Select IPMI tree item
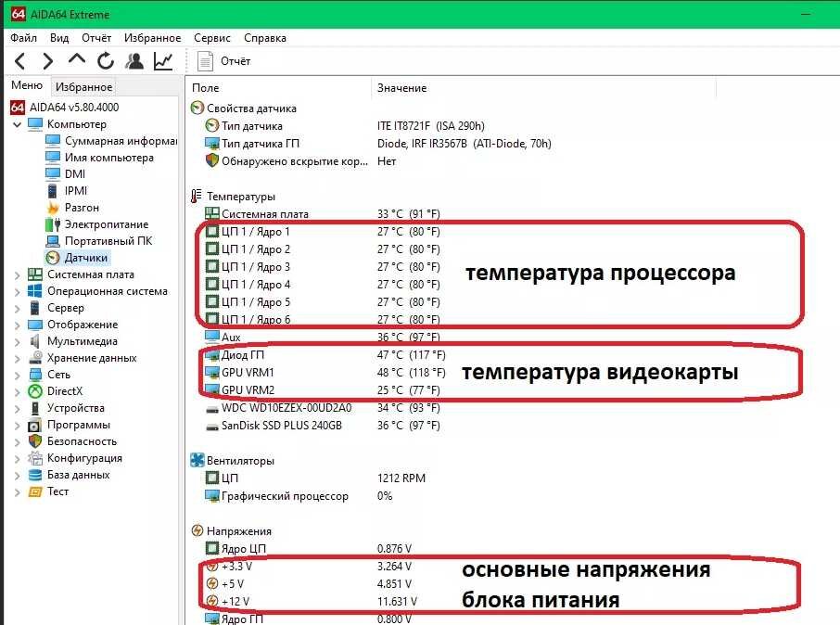Viewport: 840px width, 625px height. point(76,191)
